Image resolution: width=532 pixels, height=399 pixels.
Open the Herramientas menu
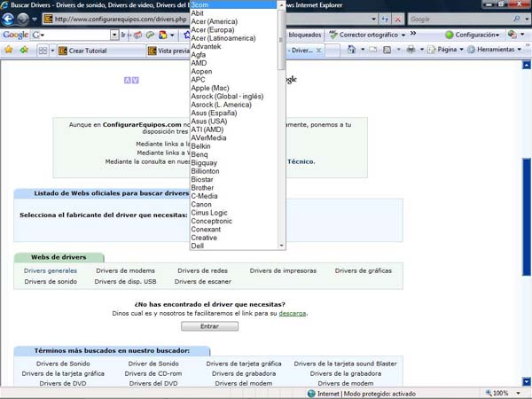coord(495,50)
